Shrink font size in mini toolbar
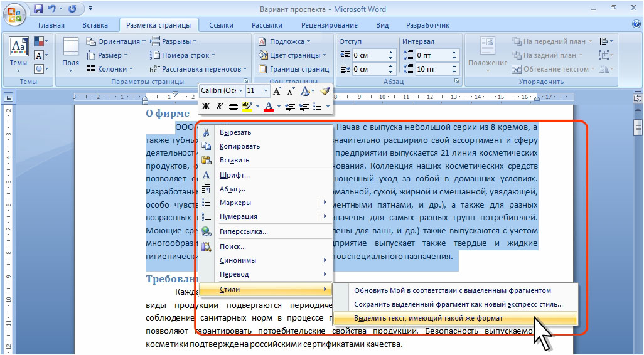 (x=291, y=91)
